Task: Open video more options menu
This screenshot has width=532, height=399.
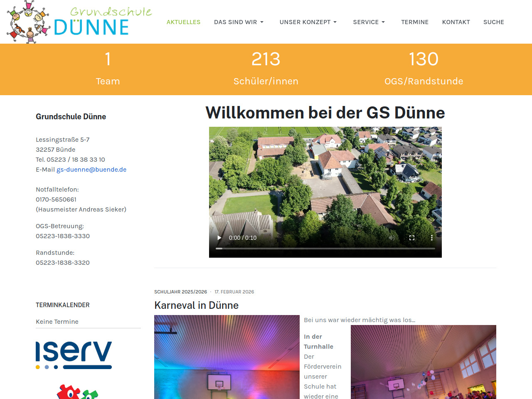Action: click(431, 238)
